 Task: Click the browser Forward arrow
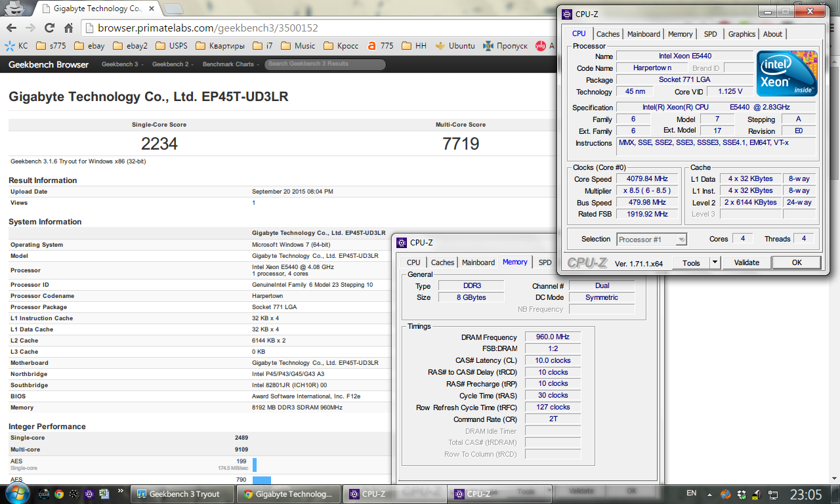30,28
